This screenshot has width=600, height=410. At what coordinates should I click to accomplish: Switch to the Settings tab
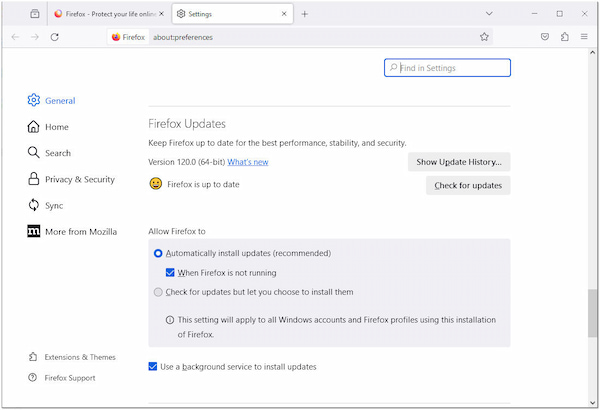coord(233,14)
